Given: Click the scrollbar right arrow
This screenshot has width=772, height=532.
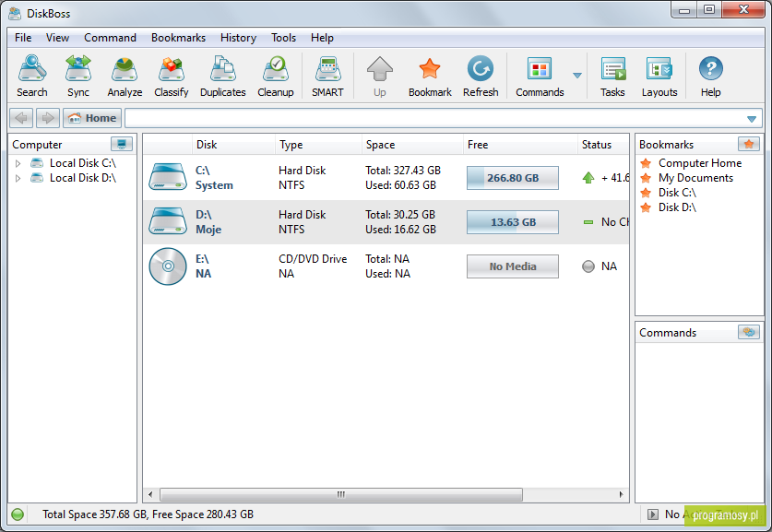Looking at the screenshot, I should point(622,494).
